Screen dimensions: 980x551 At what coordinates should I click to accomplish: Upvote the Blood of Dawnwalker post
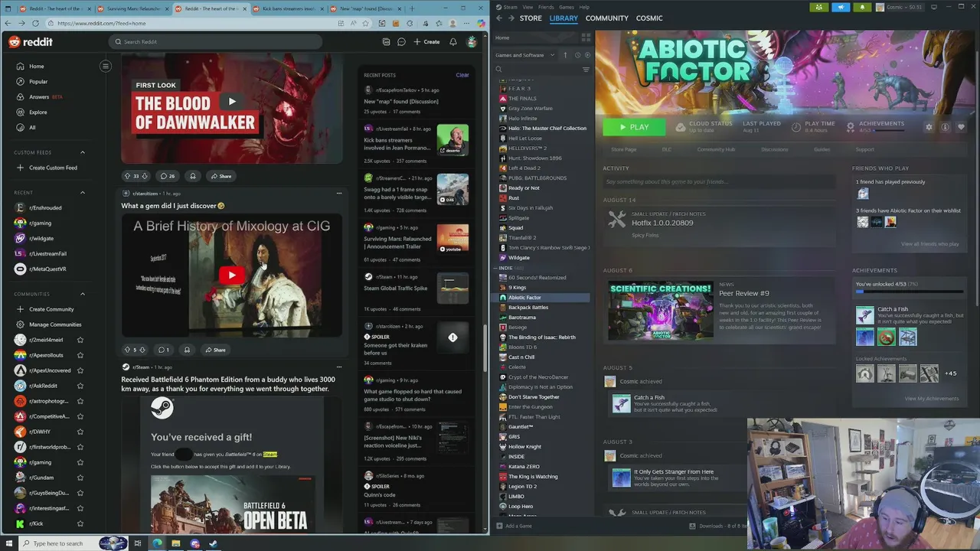coord(128,176)
